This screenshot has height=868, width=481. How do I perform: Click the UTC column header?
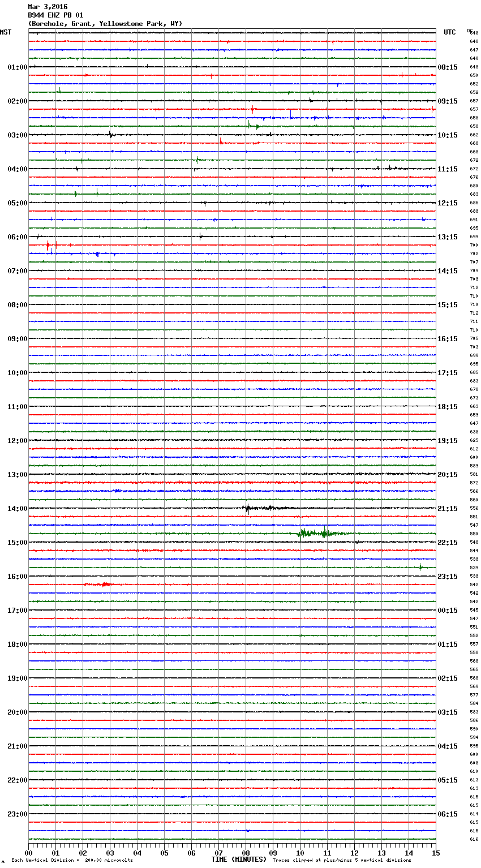(x=450, y=32)
